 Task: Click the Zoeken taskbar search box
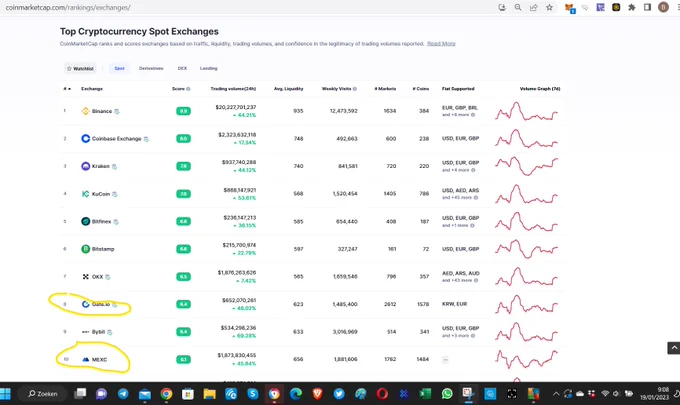pyautogui.click(x=42, y=394)
